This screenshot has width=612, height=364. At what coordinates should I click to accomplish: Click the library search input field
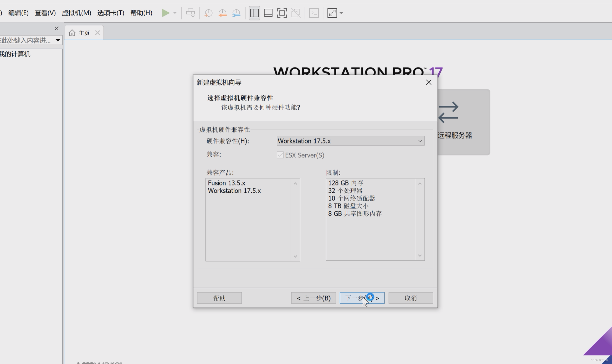point(26,40)
